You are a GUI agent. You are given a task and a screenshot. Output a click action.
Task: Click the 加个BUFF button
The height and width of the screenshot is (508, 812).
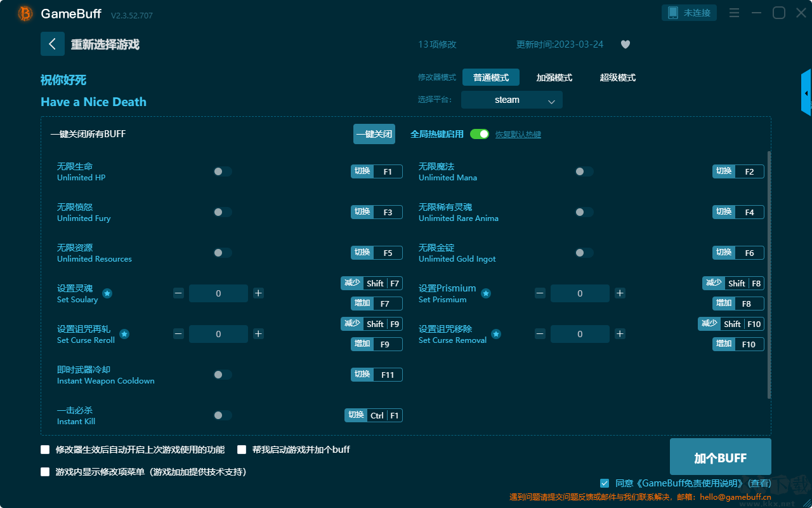click(721, 458)
